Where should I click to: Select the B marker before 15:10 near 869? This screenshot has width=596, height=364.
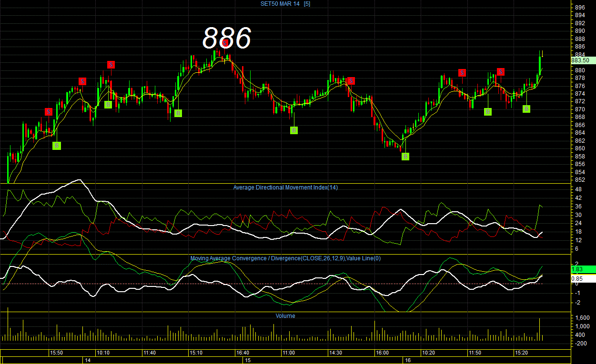pos(178,113)
